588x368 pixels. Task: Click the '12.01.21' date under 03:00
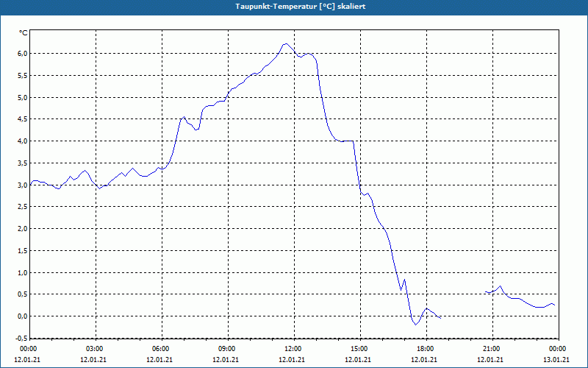coord(93,360)
